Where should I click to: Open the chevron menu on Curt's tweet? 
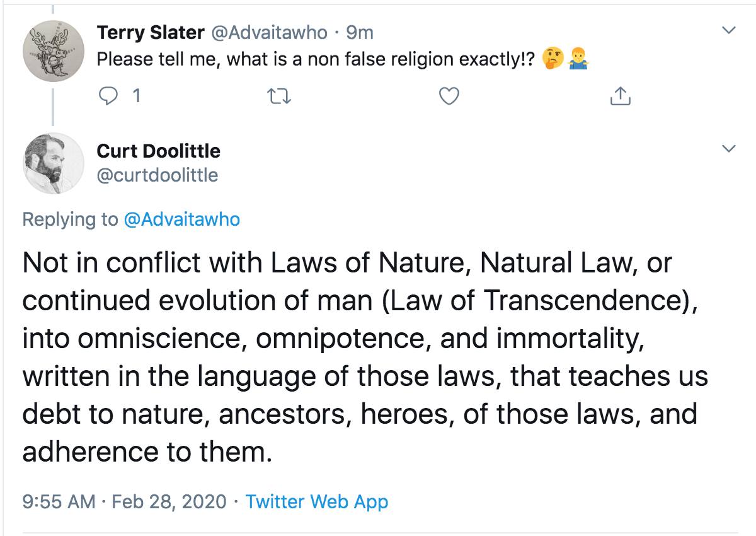[x=729, y=149]
